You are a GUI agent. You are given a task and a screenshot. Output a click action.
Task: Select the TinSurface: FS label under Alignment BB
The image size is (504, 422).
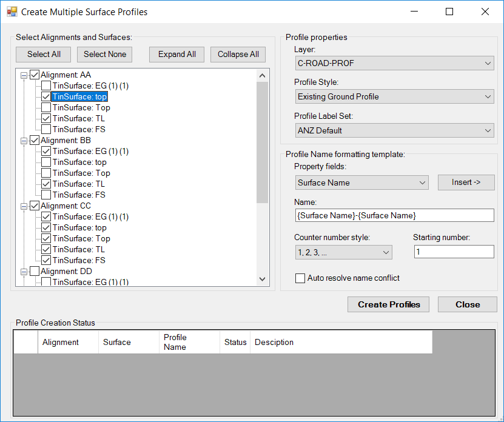(79, 195)
